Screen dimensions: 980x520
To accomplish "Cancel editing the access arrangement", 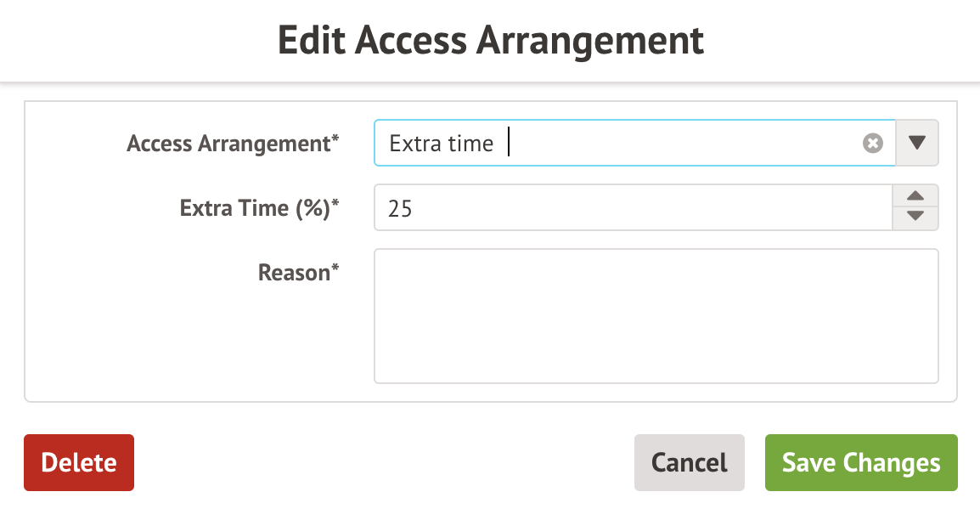I will pos(689,463).
